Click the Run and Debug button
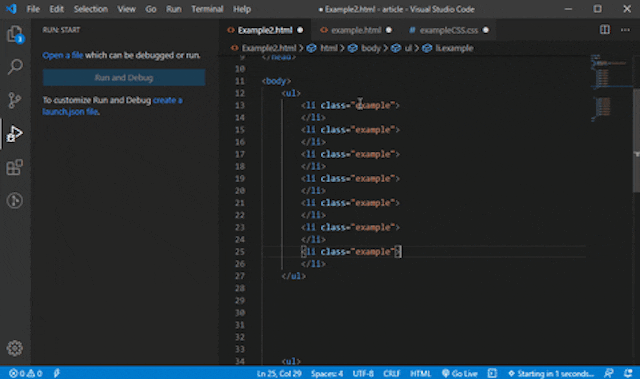 pyautogui.click(x=124, y=78)
